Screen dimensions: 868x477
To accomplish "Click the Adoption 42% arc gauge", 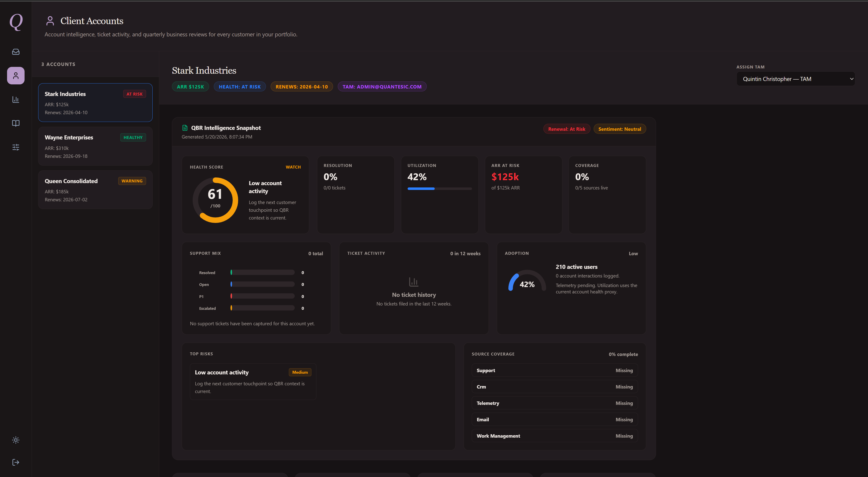I will click(x=527, y=281).
